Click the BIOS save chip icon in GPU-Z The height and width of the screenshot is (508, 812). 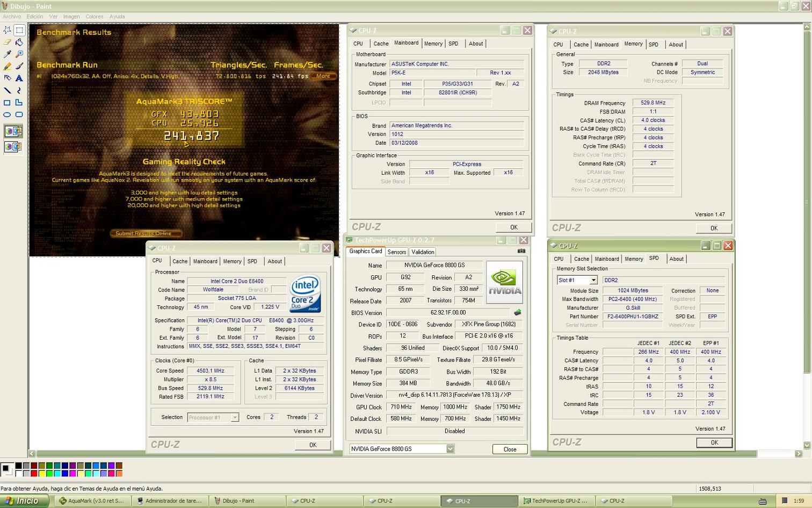coord(517,312)
